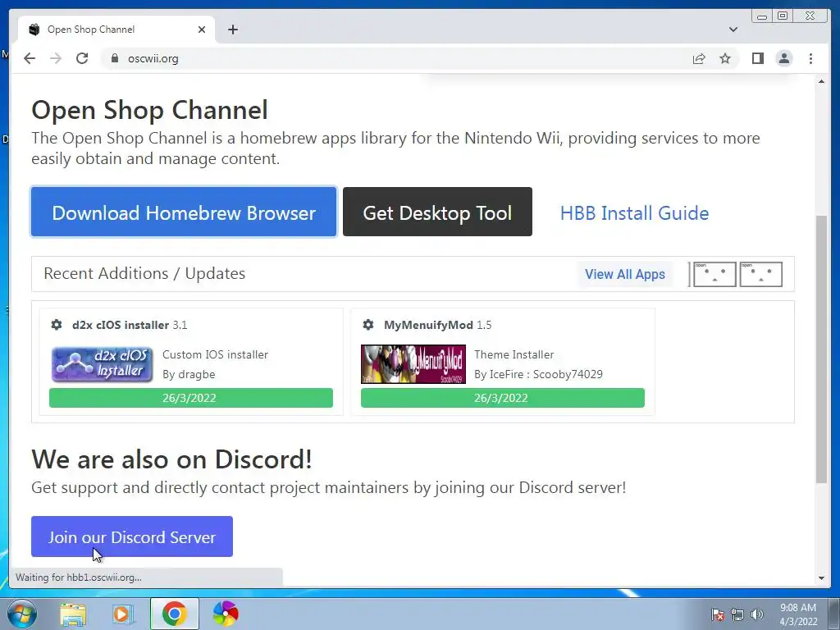Click the network tray icon
This screenshot has width=840, height=630.
coord(737,614)
